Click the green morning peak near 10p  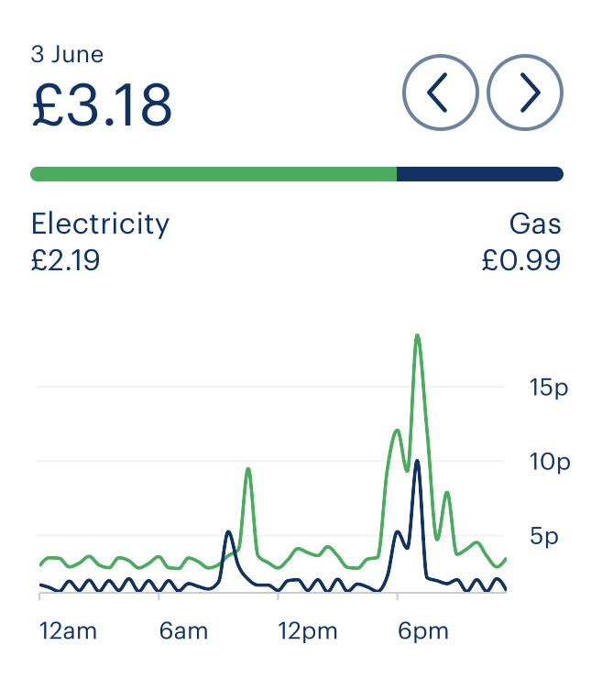(x=247, y=470)
